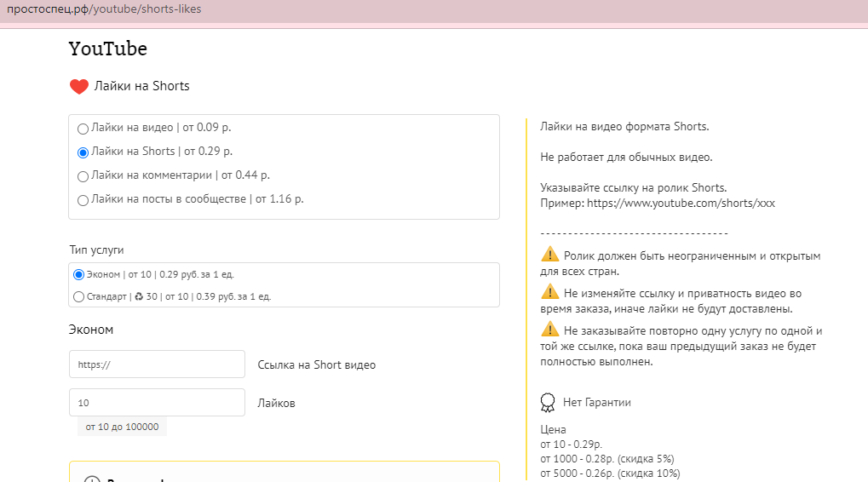Click the 'Лайков' label

pyautogui.click(x=276, y=403)
